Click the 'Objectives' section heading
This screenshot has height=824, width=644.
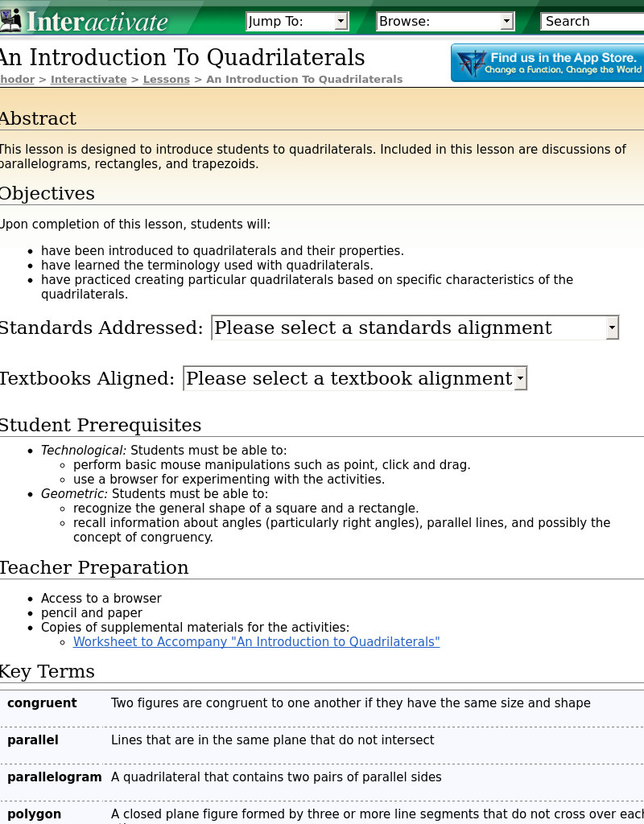click(47, 193)
